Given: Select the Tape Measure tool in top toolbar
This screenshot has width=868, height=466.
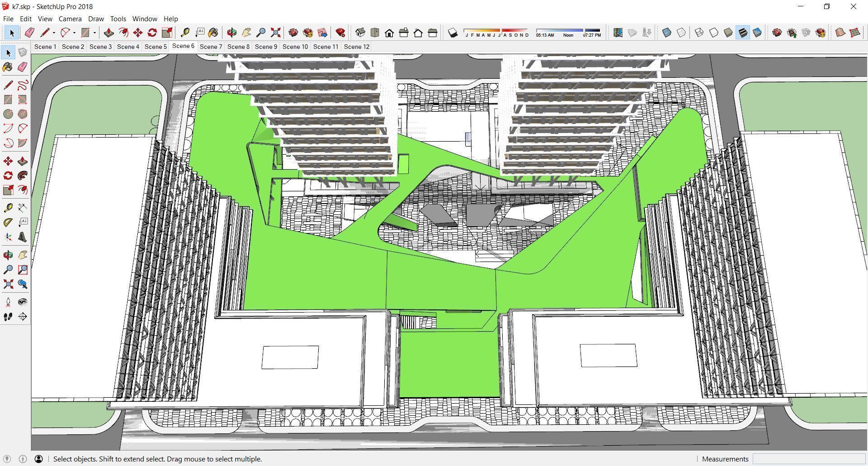Looking at the screenshot, I should coord(185,33).
